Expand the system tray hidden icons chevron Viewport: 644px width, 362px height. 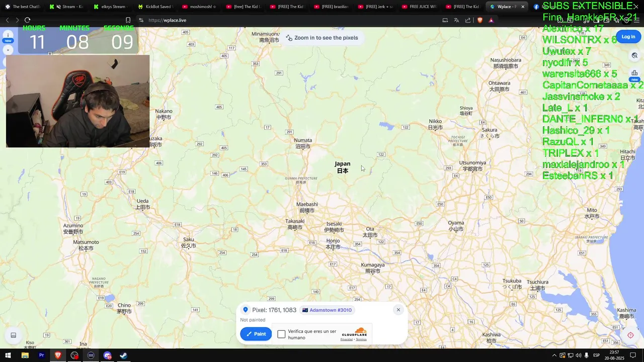(x=554, y=355)
